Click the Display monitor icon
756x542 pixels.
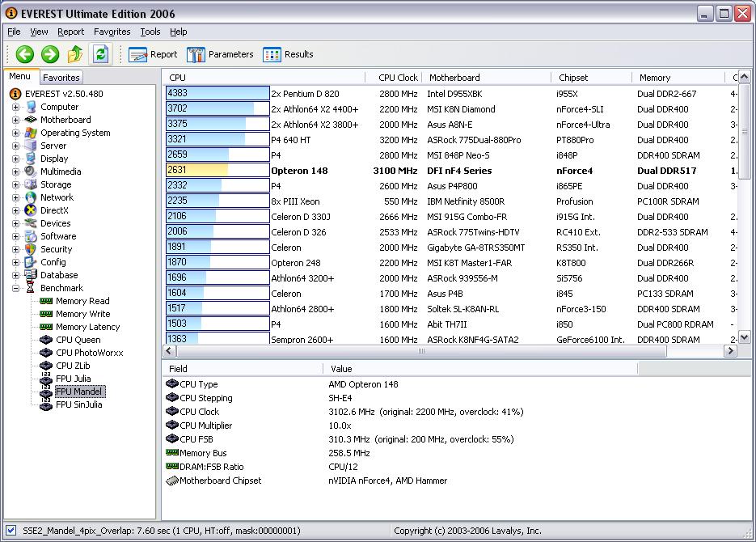click(x=31, y=159)
